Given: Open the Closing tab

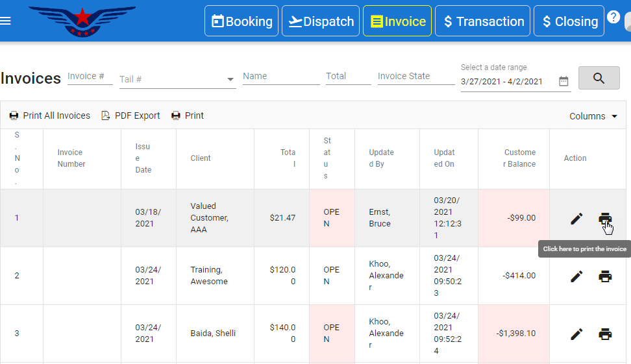Looking at the screenshot, I should coord(569,21).
